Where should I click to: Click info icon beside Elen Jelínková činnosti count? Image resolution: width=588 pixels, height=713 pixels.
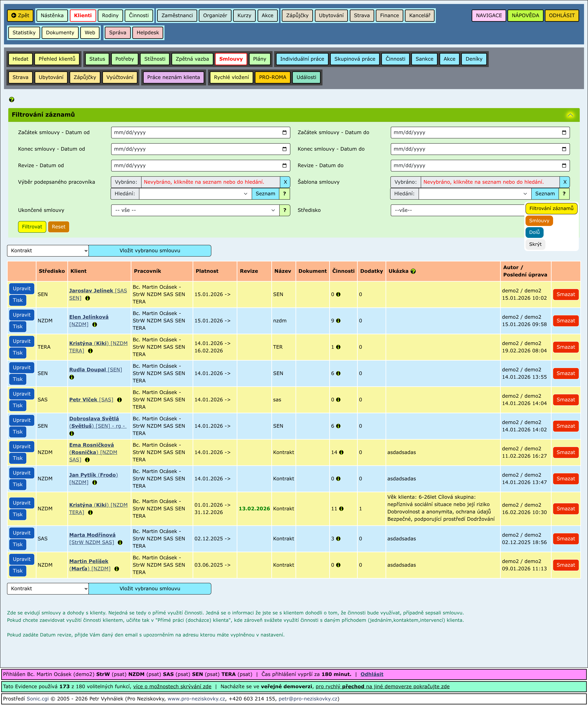[338, 321]
